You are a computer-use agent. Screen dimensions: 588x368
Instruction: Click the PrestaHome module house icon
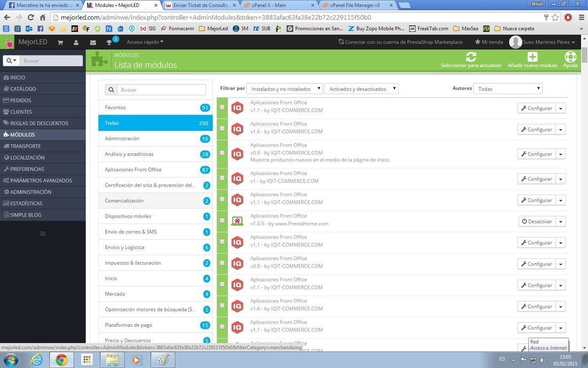pyautogui.click(x=237, y=220)
